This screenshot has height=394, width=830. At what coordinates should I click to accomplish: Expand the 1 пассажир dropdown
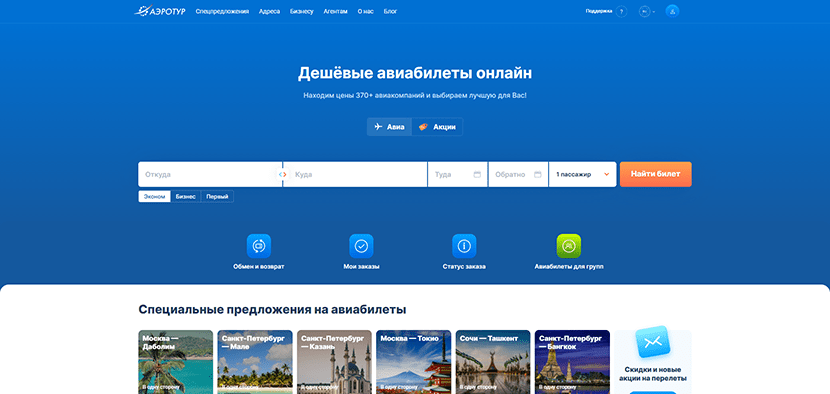[x=583, y=174]
